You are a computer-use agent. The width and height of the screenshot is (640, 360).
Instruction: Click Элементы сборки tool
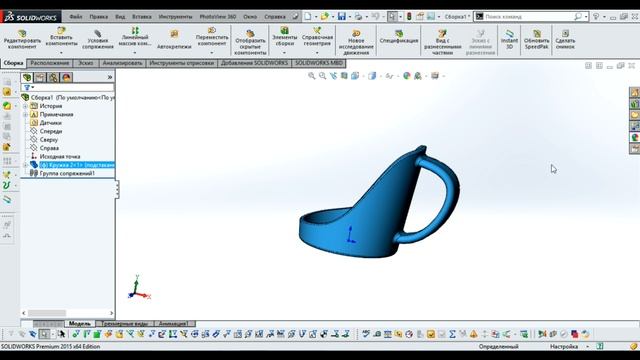(284, 37)
